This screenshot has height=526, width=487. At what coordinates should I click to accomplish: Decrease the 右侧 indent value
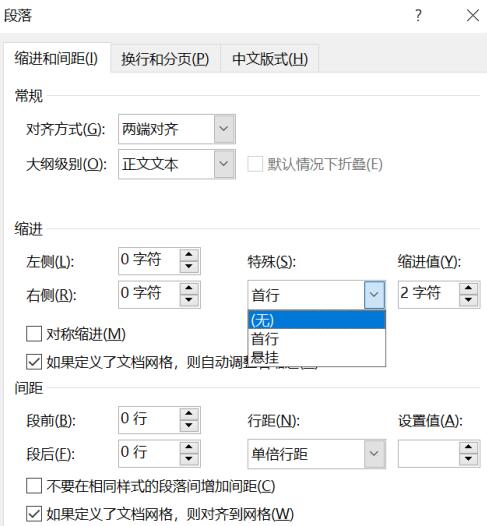pos(189,300)
